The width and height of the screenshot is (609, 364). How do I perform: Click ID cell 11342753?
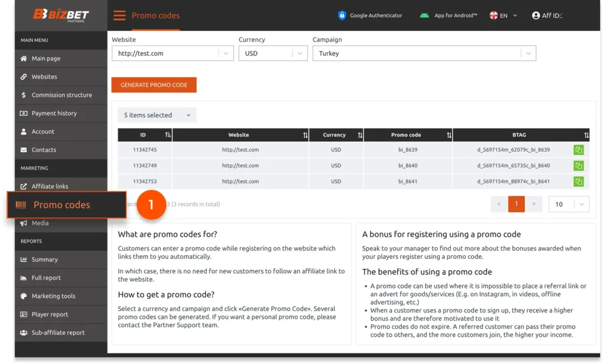(x=145, y=181)
